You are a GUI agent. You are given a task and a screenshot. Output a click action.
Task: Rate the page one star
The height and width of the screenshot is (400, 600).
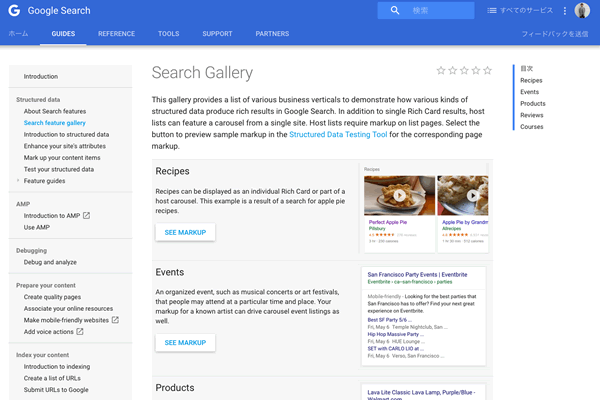pyautogui.click(x=441, y=70)
